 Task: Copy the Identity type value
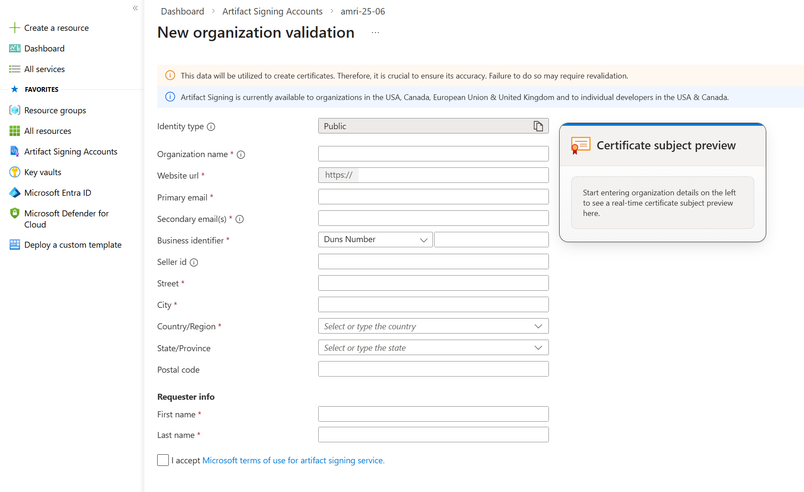[538, 127]
